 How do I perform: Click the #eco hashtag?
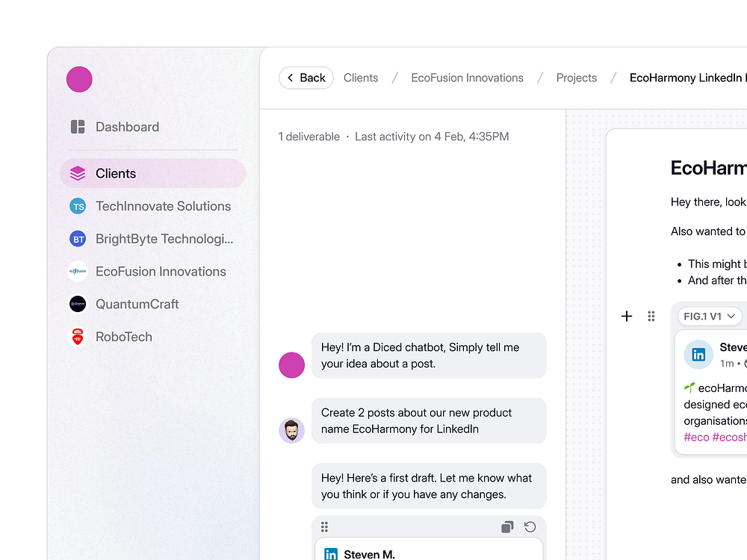click(696, 437)
